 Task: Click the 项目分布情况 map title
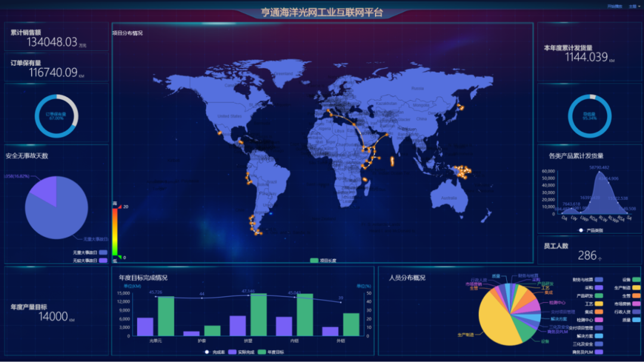point(128,33)
